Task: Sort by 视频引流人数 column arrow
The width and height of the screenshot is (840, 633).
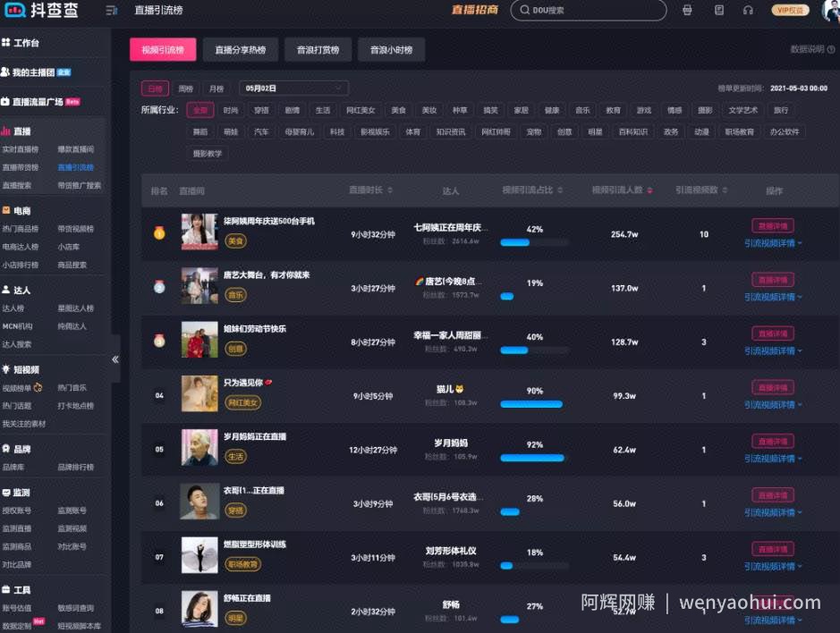Action: click(x=649, y=190)
